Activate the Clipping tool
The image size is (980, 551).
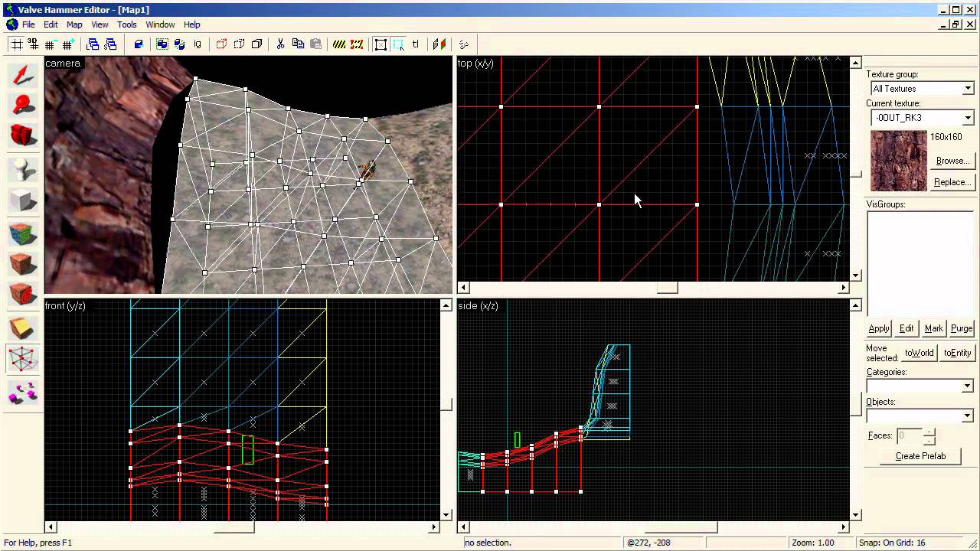pyautogui.click(x=23, y=328)
